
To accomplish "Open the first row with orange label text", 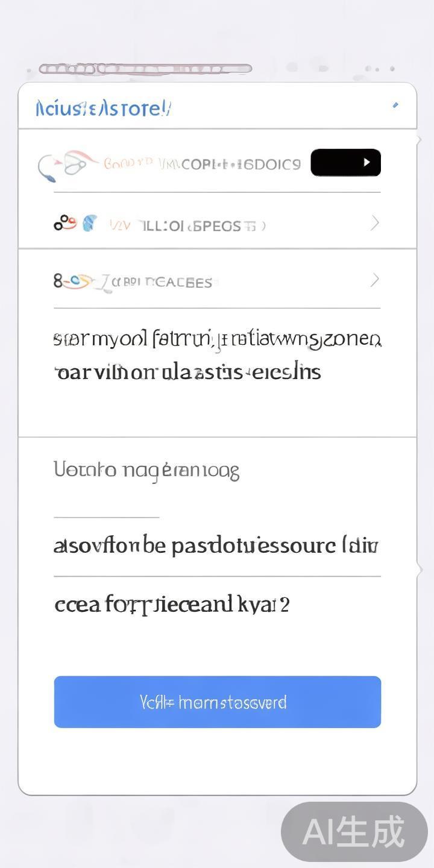I will pyautogui.click(x=202, y=164).
